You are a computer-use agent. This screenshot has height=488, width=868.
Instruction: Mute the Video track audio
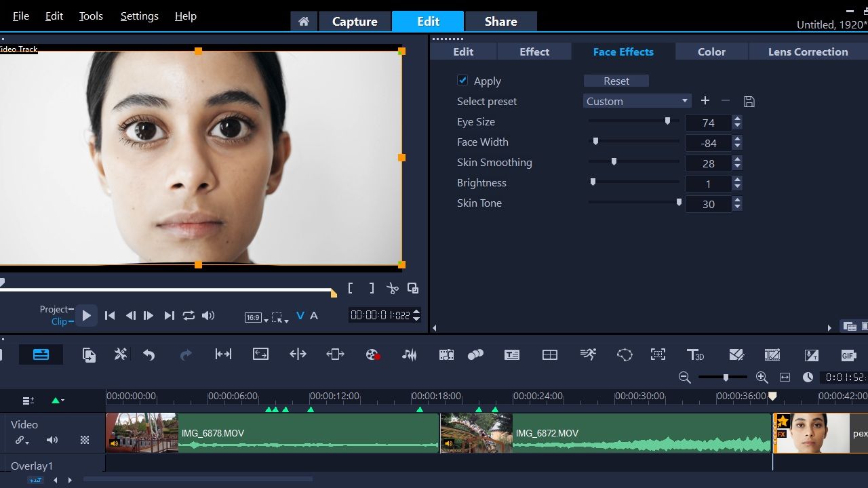52,440
